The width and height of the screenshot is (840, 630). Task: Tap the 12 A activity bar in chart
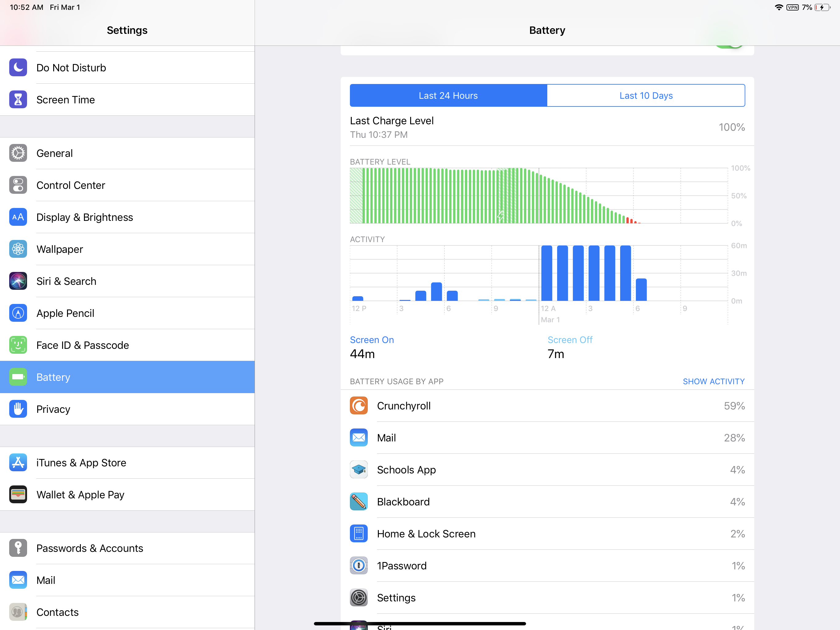click(546, 273)
